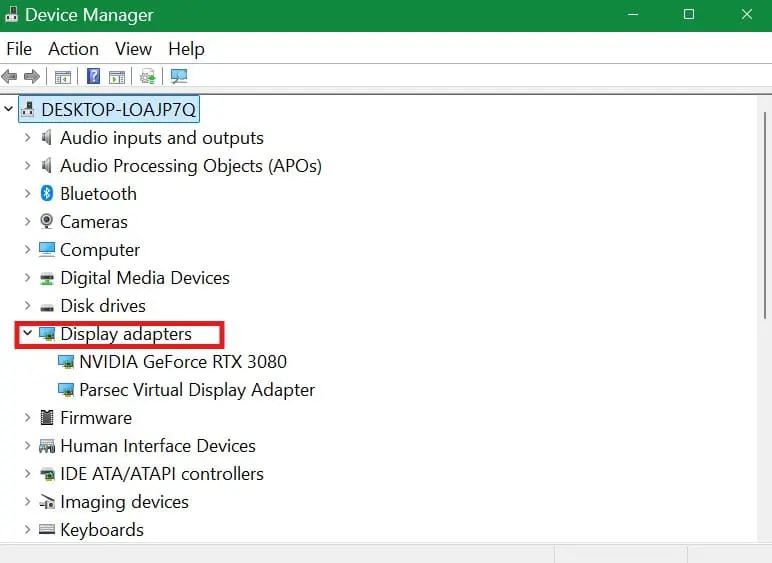Click the Disk drives icon

[47, 308]
